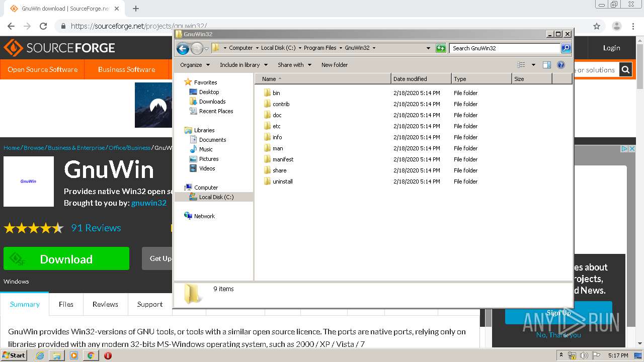This screenshot has height=362, width=644.
Task: Open Explorer help question mark icon
Action: point(561,65)
